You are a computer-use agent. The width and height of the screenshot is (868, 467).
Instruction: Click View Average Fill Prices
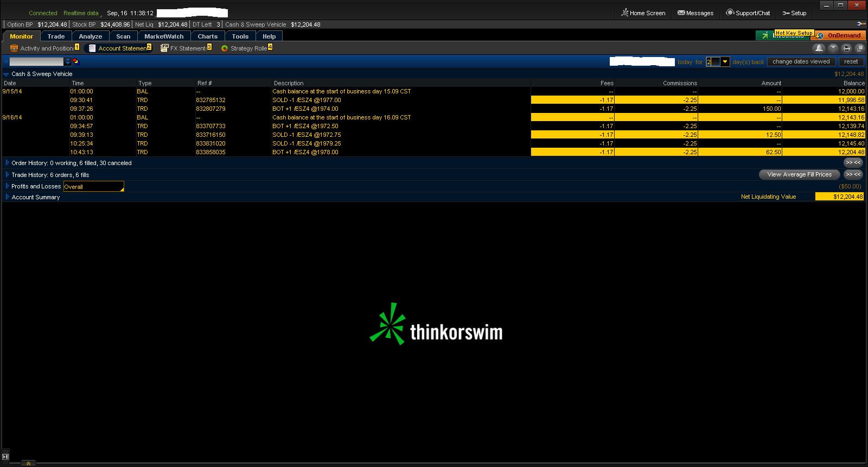[800, 174]
